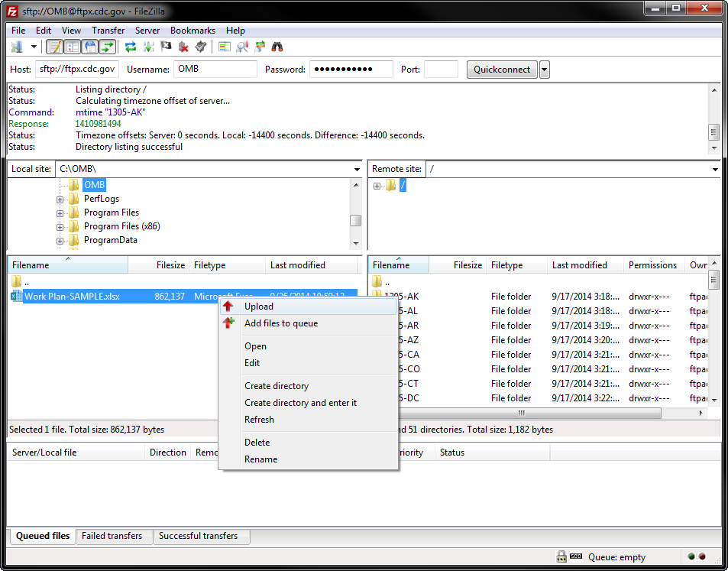
Task: Click the Process Queue toolbar icon
Action: pos(147,47)
